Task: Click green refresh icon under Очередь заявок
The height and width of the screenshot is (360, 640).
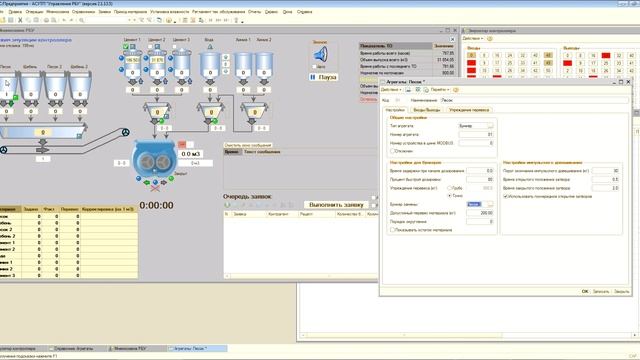Action: (x=228, y=205)
